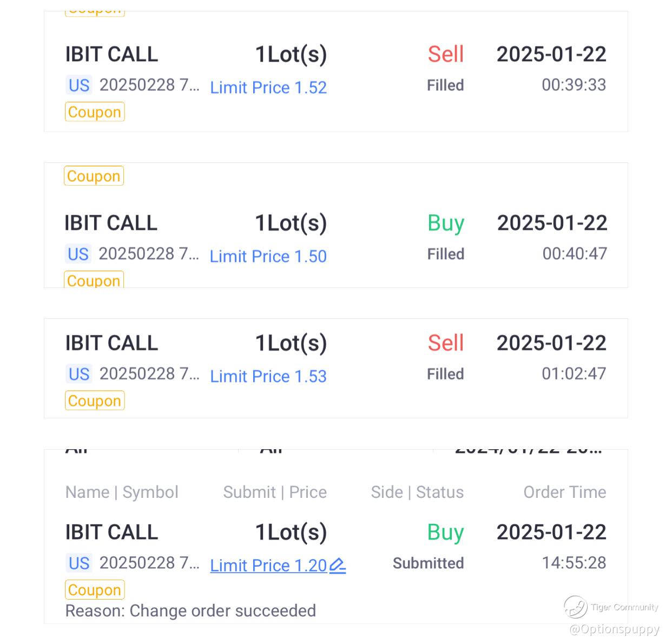The image size is (672, 644).
Task: Open the Limit Price 1.52 link
Action: click(268, 88)
